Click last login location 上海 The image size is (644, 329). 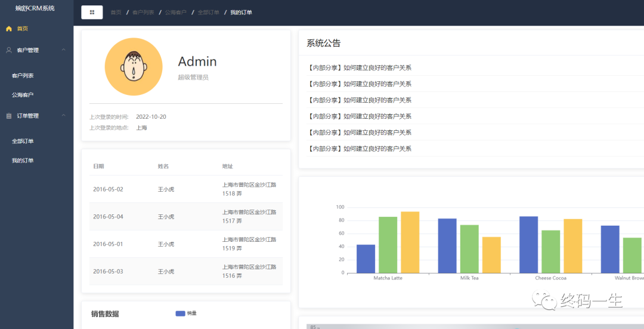(x=142, y=128)
